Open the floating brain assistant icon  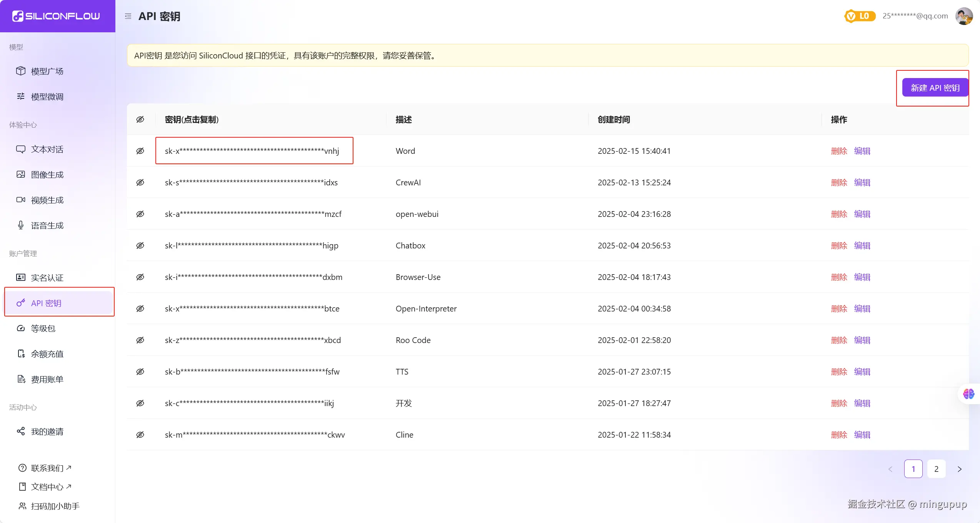click(968, 394)
